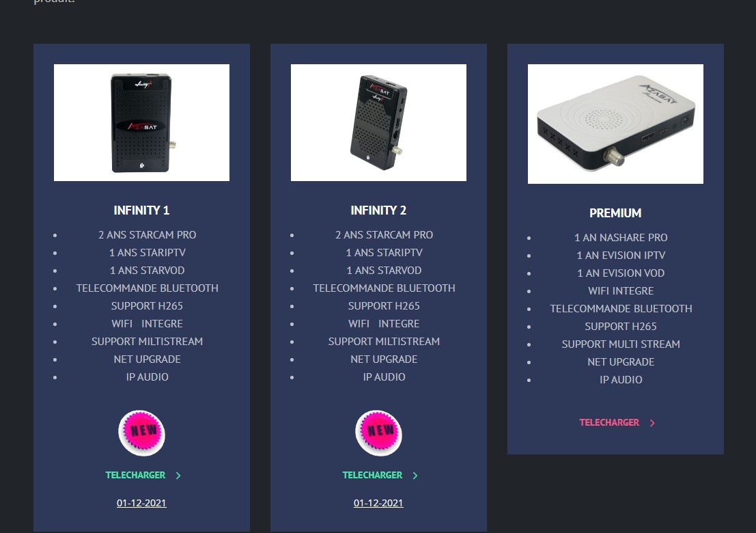Click 'SUPPORT MULTI STREAM' in Premium list
This screenshot has height=533, width=756.
point(621,344)
